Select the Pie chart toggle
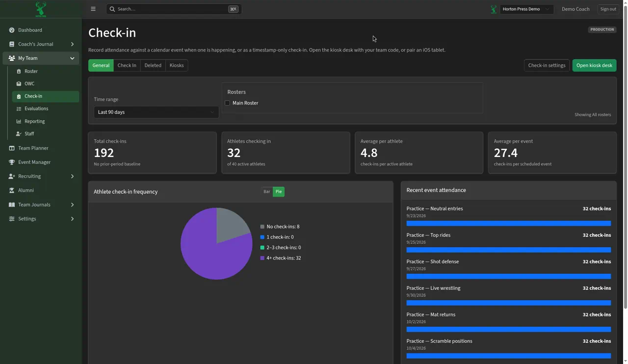 tap(279, 192)
